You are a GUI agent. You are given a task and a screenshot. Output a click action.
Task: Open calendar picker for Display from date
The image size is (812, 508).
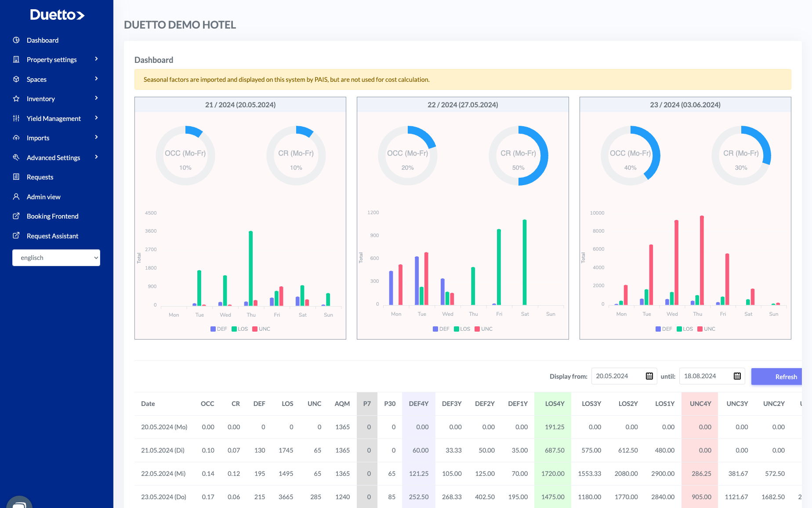pos(649,376)
